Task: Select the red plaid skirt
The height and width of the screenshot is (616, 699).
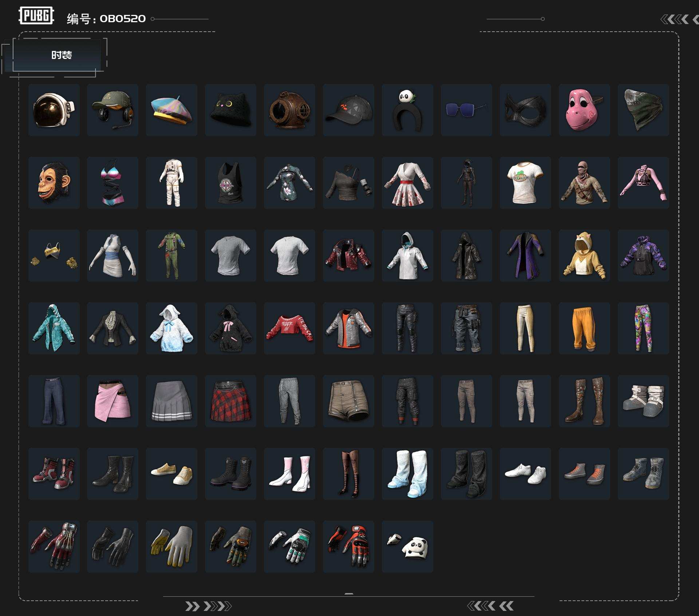Action: [x=231, y=401]
